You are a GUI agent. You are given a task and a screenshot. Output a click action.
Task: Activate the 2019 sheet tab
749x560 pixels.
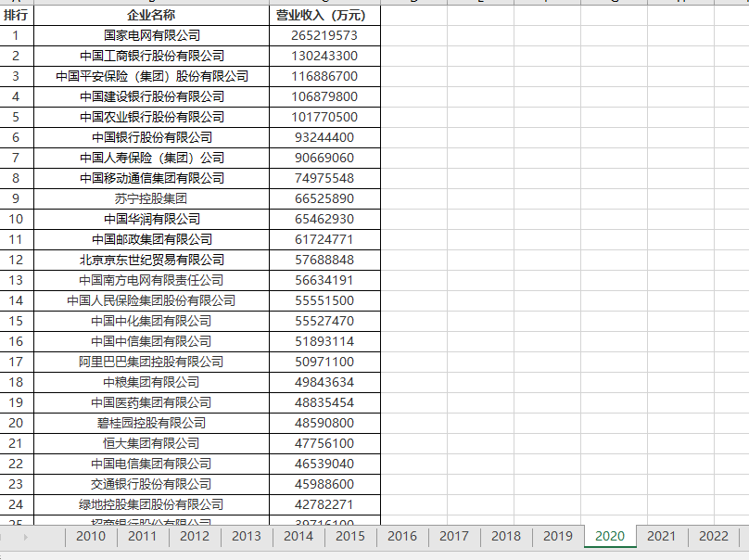pos(558,536)
